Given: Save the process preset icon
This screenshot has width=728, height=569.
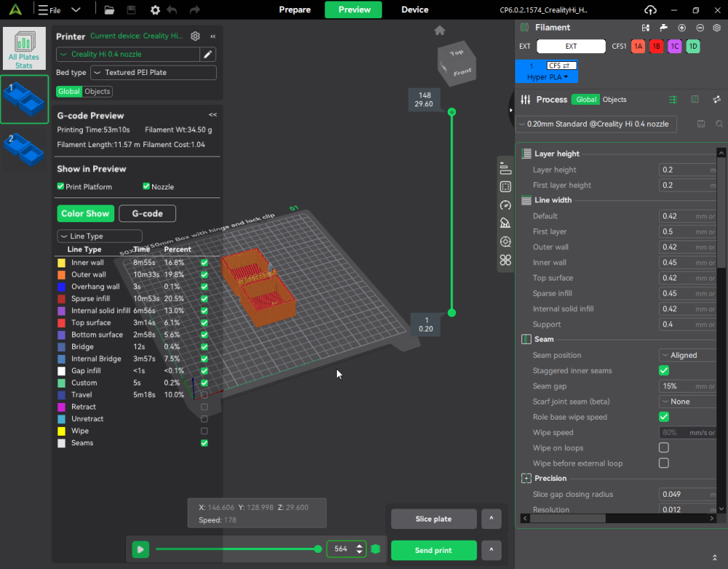Looking at the screenshot, I should point(701,124).
